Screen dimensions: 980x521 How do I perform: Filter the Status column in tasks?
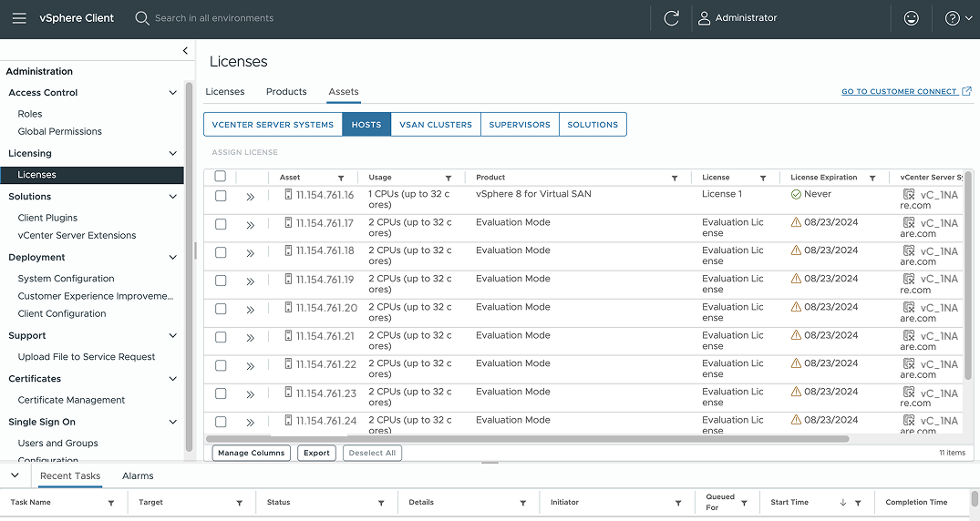coord(381,503)
